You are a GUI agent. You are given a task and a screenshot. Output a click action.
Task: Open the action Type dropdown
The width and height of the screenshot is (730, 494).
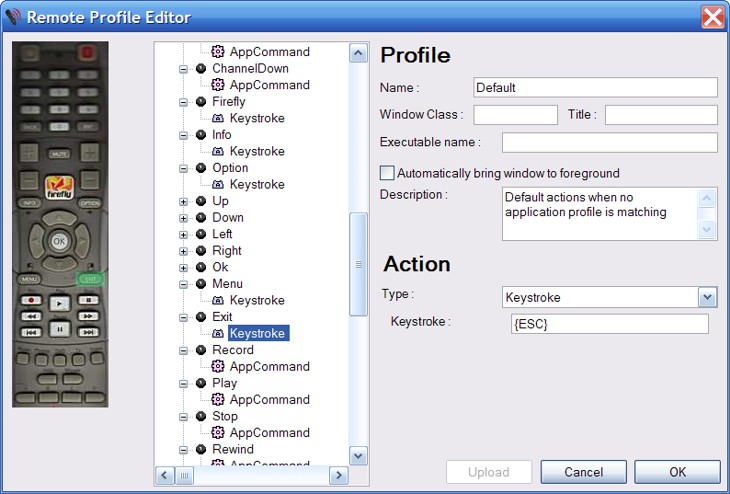(708, 297)
